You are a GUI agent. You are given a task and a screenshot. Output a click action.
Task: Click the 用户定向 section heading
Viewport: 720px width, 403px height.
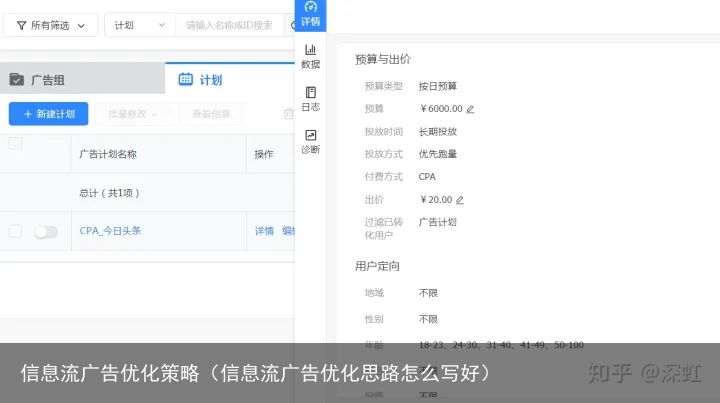[x=377, y=266]
